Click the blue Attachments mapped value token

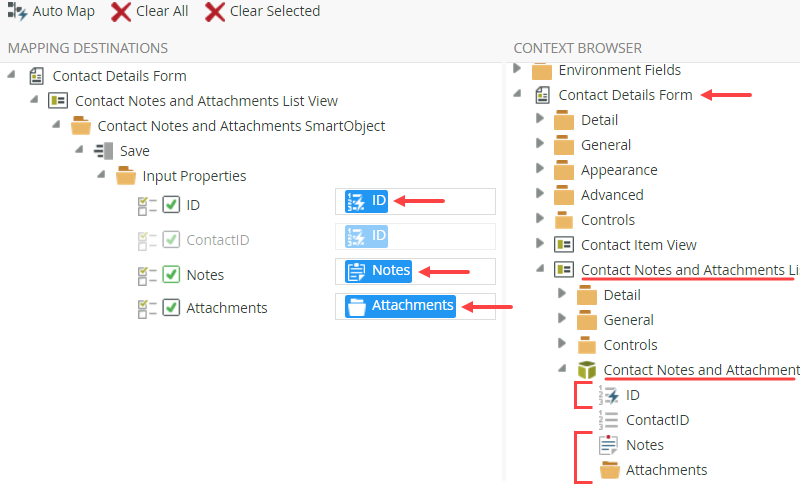point(400,306)
